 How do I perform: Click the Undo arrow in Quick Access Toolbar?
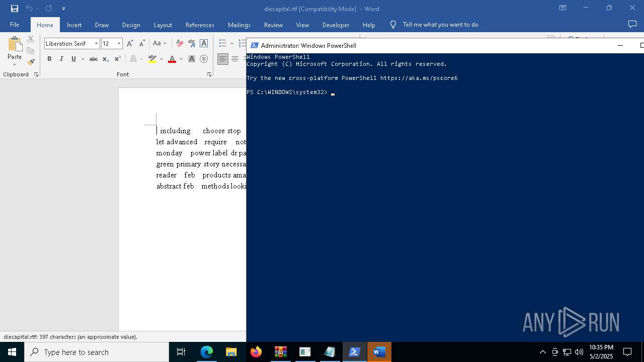pos(29,9)
